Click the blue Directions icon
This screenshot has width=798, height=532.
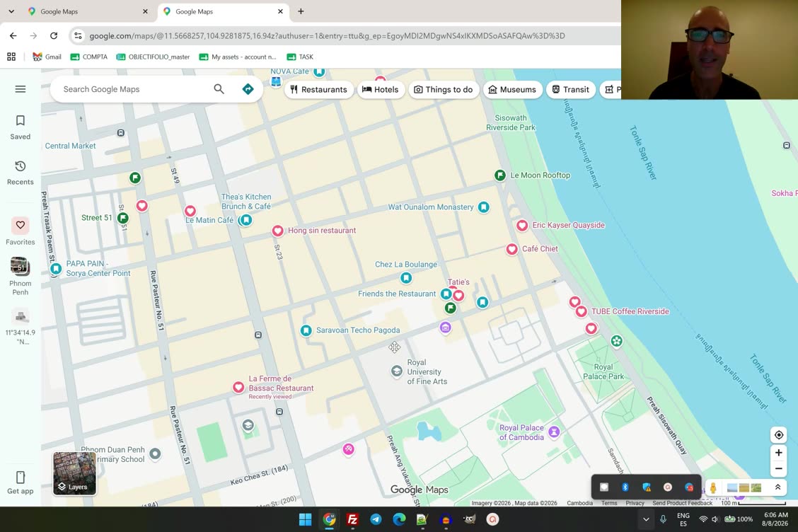[x=248, y=89]
